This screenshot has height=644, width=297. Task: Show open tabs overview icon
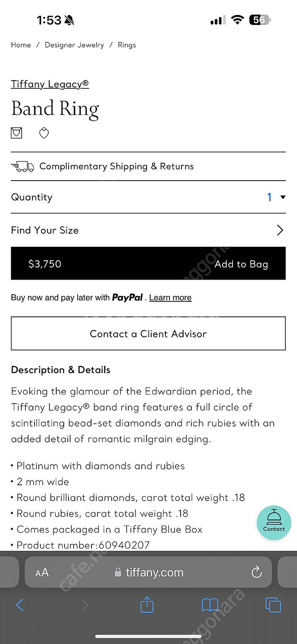(x=273, y=605)
